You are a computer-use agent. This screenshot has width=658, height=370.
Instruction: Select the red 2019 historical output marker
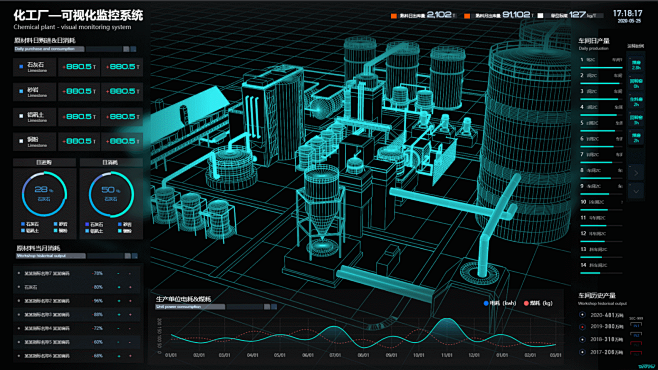pyautogui.click(x=582, y=327)
